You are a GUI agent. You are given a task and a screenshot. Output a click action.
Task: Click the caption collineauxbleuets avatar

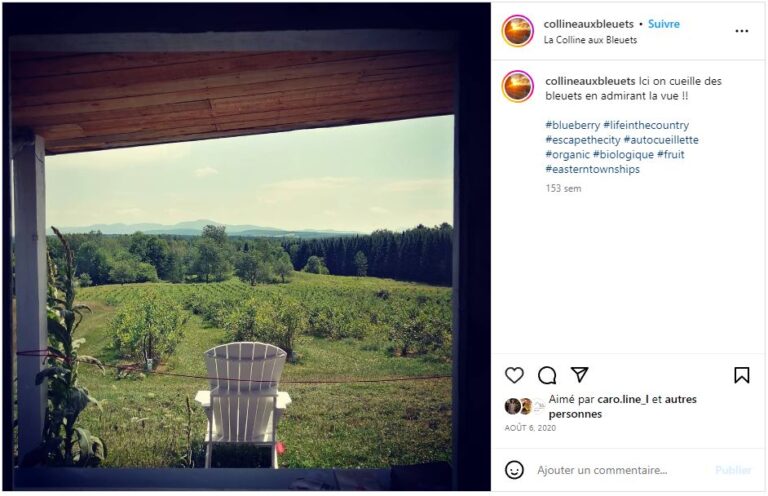point(517,87)
